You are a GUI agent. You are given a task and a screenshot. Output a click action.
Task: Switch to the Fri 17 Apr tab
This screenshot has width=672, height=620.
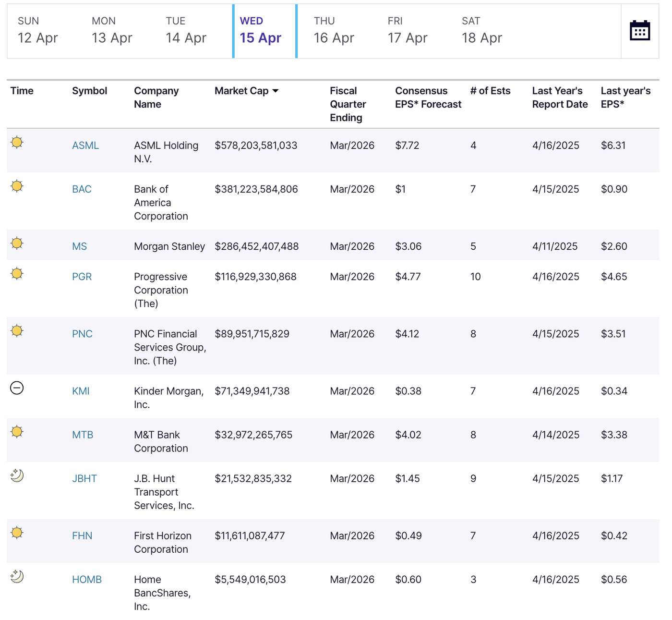coord(408,31)
